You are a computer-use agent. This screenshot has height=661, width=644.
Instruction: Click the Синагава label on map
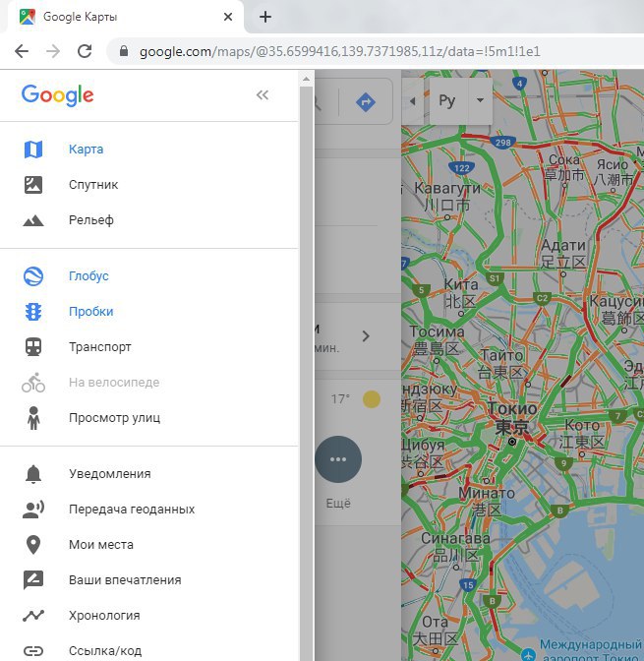click(x=455, y=538)
